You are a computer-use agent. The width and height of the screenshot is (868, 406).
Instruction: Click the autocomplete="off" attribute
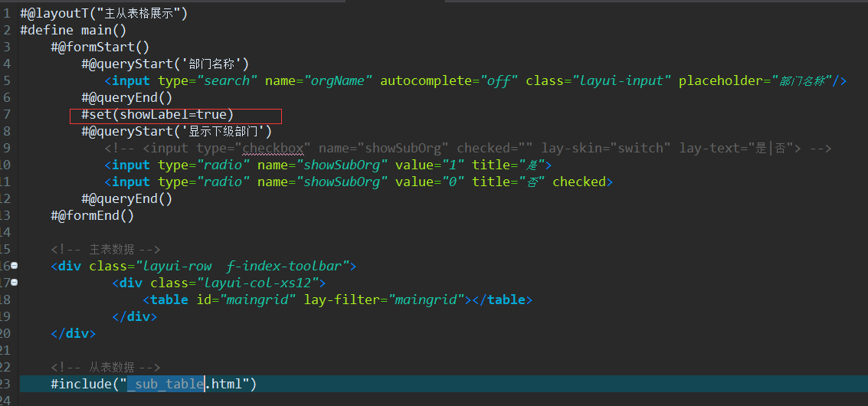coord(450,81)
